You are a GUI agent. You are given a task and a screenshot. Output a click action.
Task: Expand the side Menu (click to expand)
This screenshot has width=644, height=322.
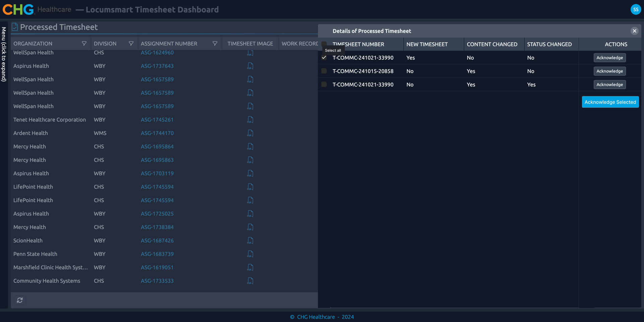coord(4,54)
